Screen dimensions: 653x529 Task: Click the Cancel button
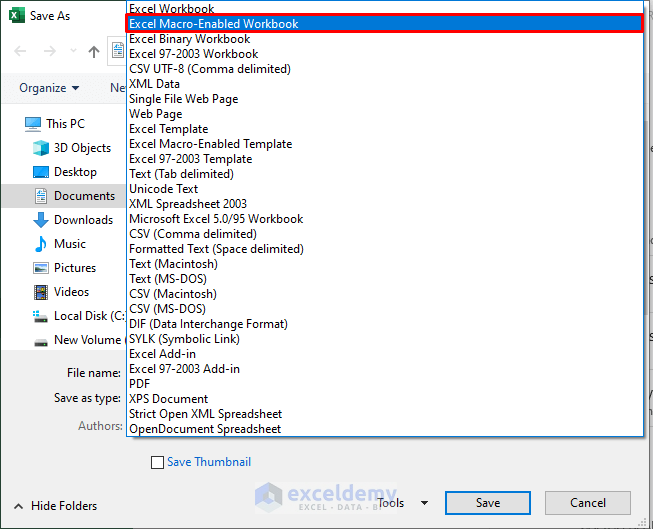point(588,503)
